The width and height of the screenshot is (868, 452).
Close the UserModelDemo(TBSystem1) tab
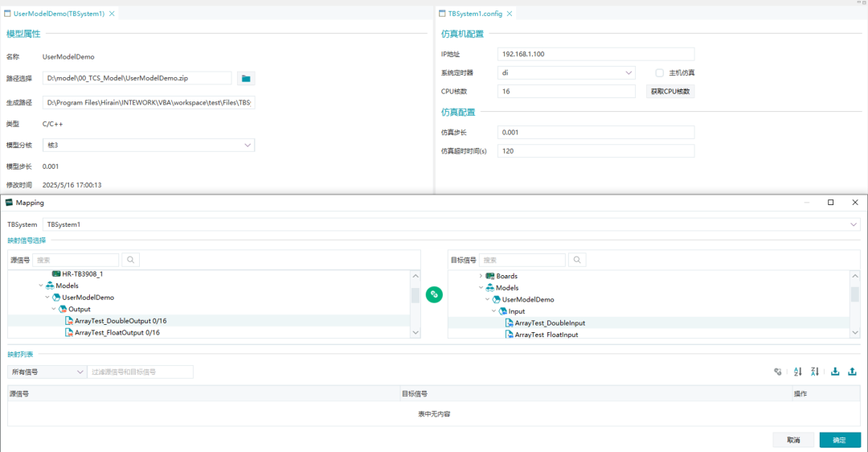click(x=112, y=14)
